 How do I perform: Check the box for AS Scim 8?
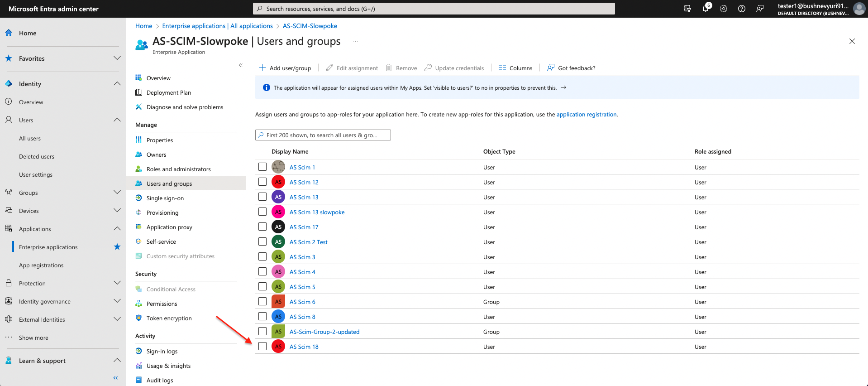pyautogui.click(x=262, y=316)
